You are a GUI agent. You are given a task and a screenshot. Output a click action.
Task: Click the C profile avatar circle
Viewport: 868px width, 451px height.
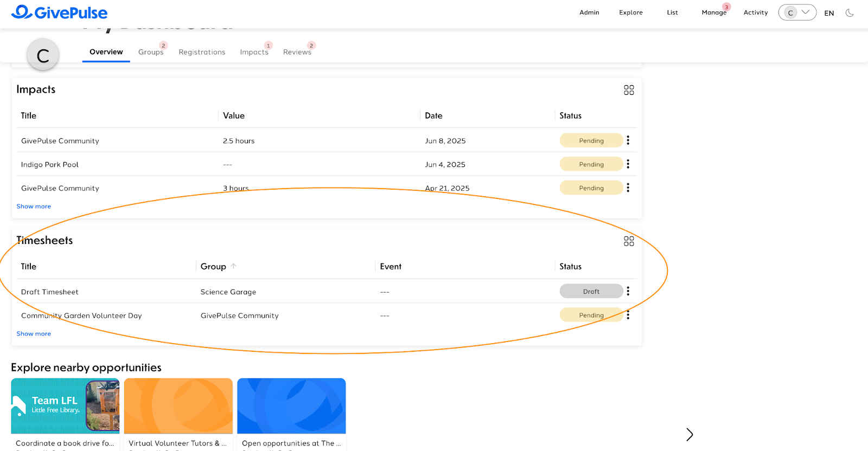(x=43, y=55)
